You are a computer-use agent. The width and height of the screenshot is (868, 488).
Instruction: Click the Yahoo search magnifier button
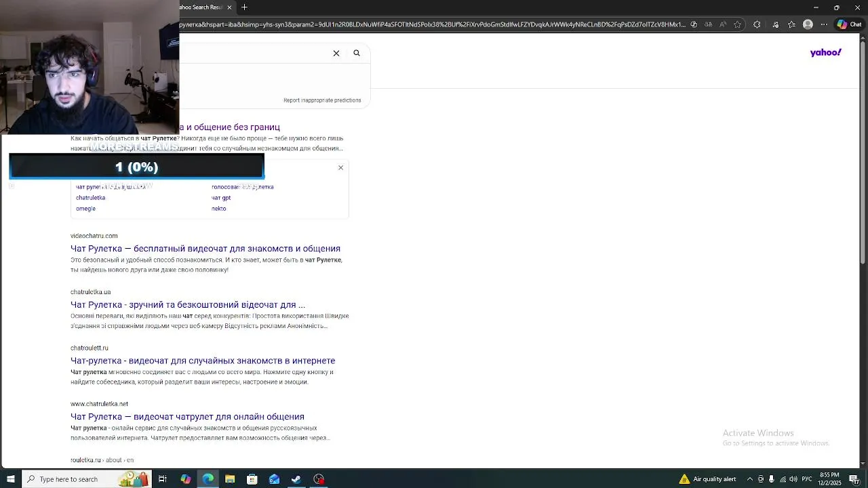coord(357,53)
